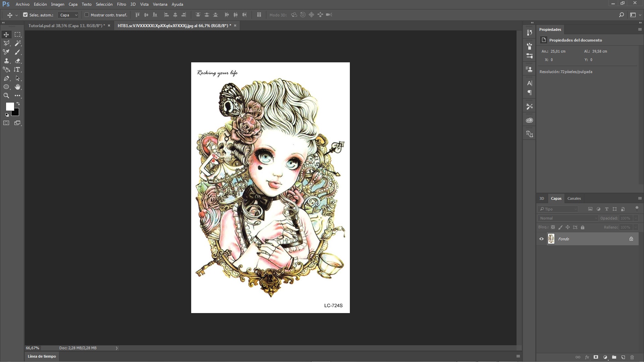644x362 pixels.
Task: Select the Hand tool
Action: [x=17, y=87]
